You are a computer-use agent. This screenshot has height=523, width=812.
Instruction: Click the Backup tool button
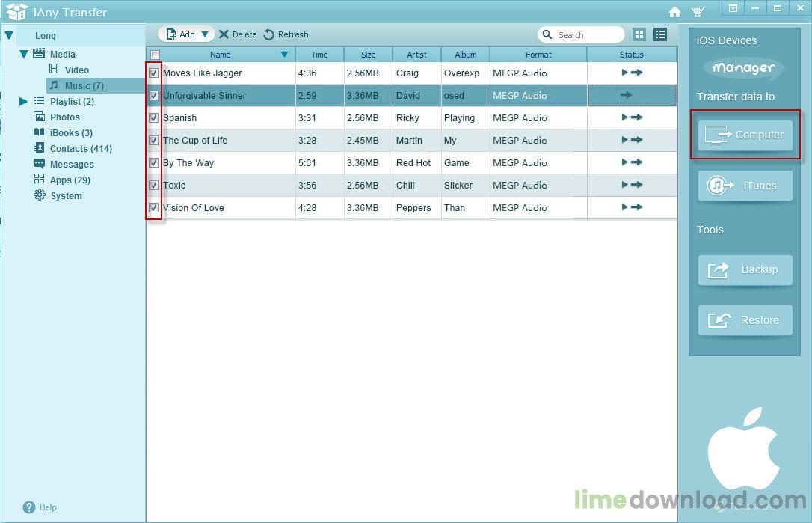tap(745, 269)
